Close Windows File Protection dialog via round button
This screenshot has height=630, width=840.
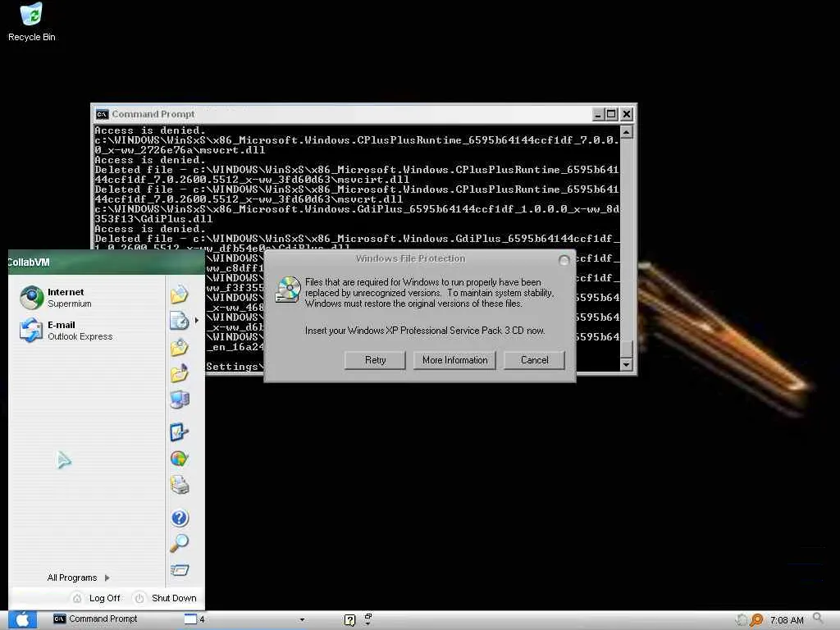pyautogui.click(x=564, y=260)
